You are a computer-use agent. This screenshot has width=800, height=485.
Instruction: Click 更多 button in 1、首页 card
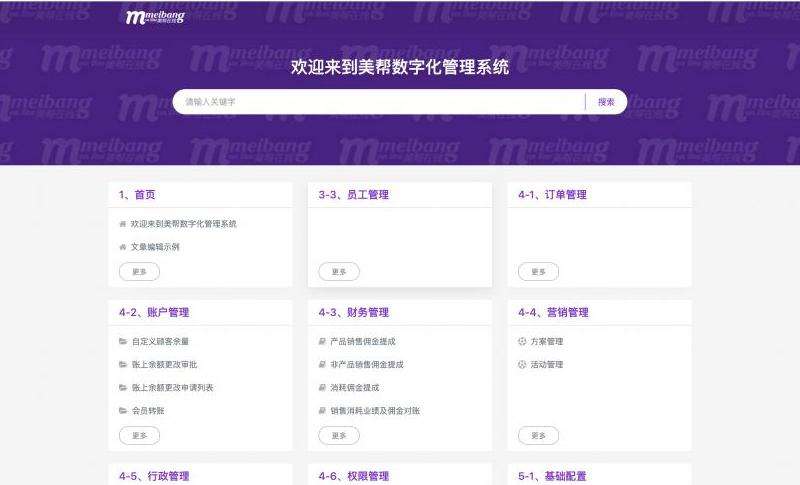tap(139, 272)
